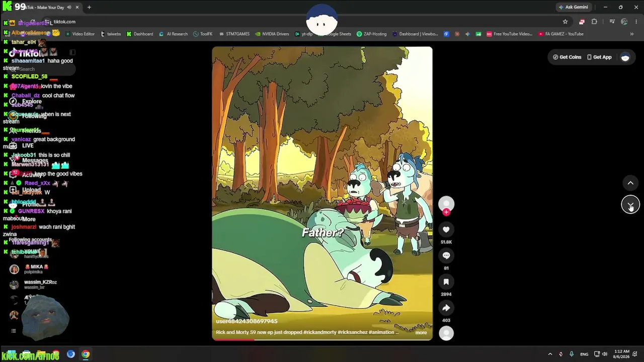The image size is (644, 362).
Task: Open the ToolFK bookmark
Action: tap(203, 34)
